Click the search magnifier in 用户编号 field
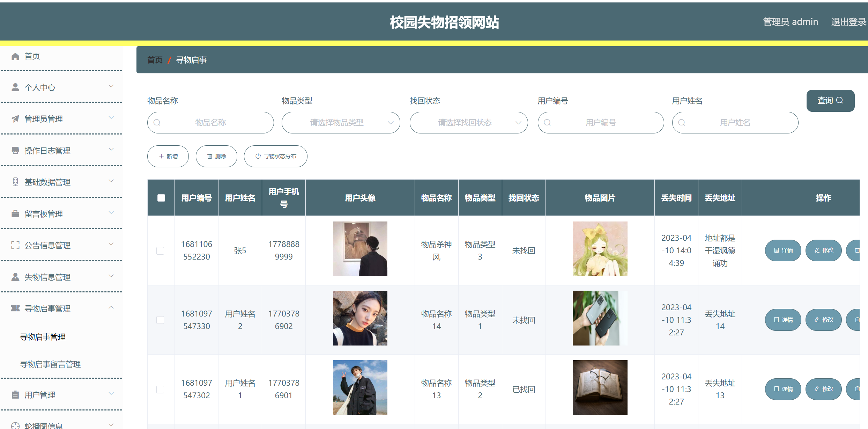This screenshot has width=868, height=429. (547, 123)
